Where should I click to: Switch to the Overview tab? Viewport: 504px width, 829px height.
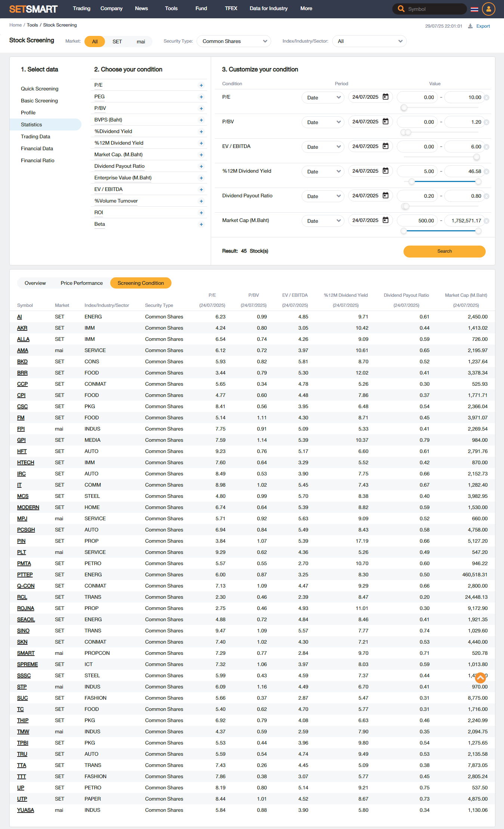[x=35, y=283]
